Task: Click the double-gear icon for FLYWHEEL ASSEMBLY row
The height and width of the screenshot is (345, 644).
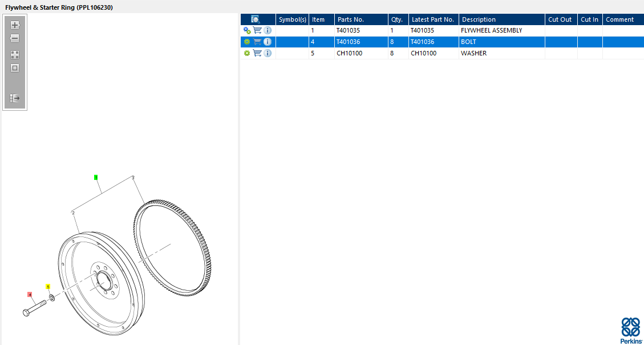Action: click(x=247, y=30)
